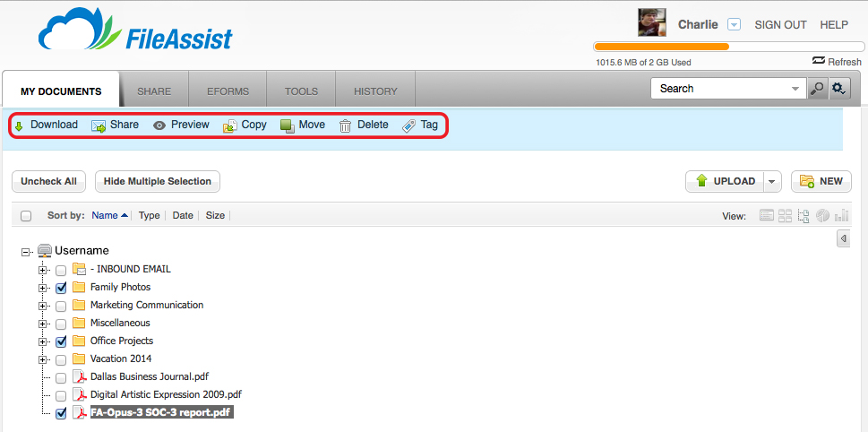Click the Uncheck All button

[48, 182]
